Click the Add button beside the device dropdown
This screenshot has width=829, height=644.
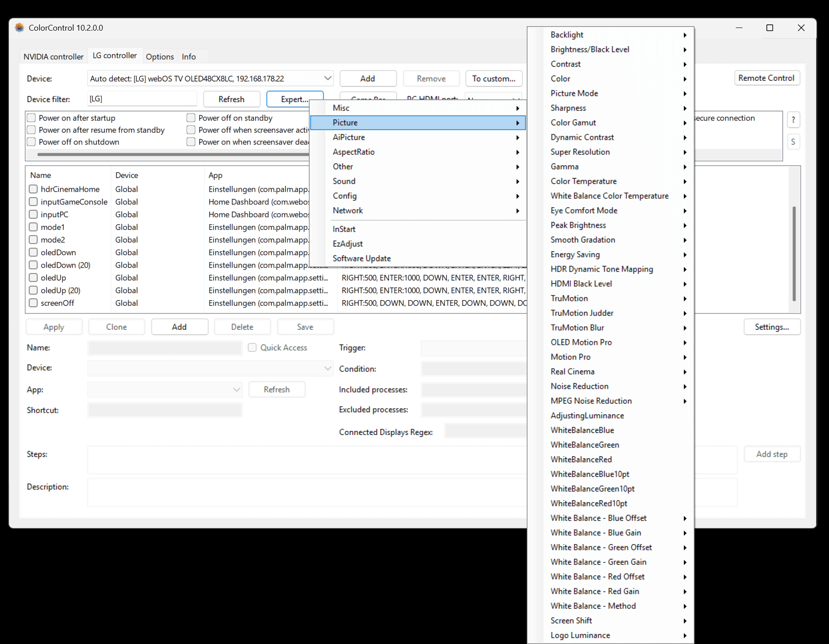coord(368,79)
